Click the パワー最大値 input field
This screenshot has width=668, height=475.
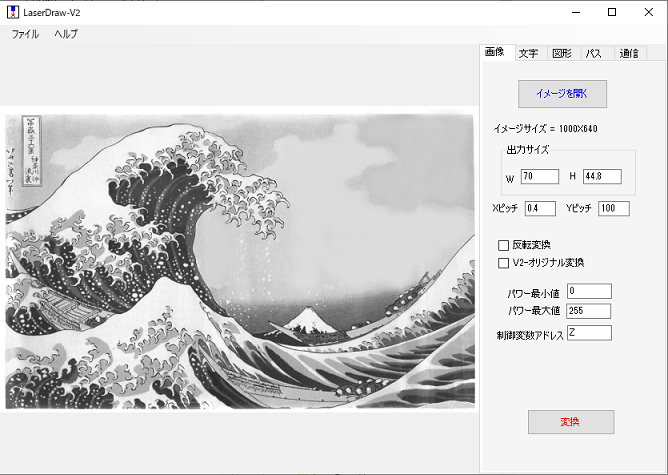(x=588, y=311)
